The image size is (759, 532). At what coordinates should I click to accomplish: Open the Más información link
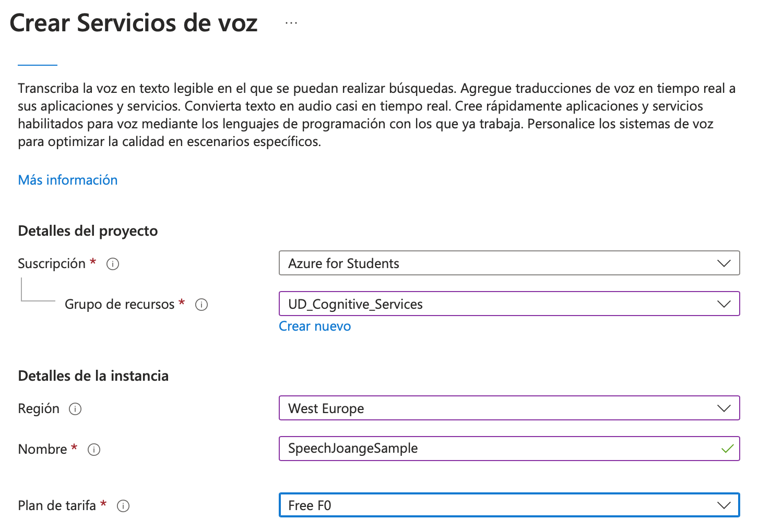(67, 180)
